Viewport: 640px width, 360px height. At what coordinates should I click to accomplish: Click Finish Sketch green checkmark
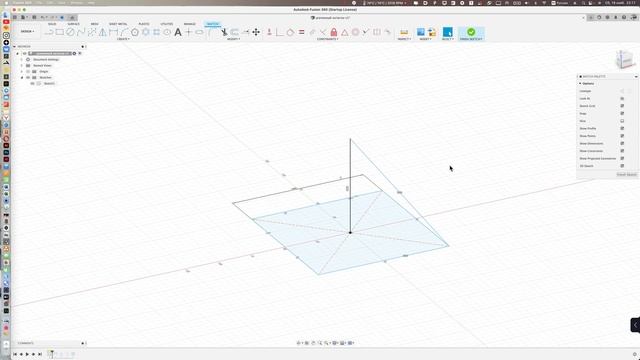click(x=471, y=32)
